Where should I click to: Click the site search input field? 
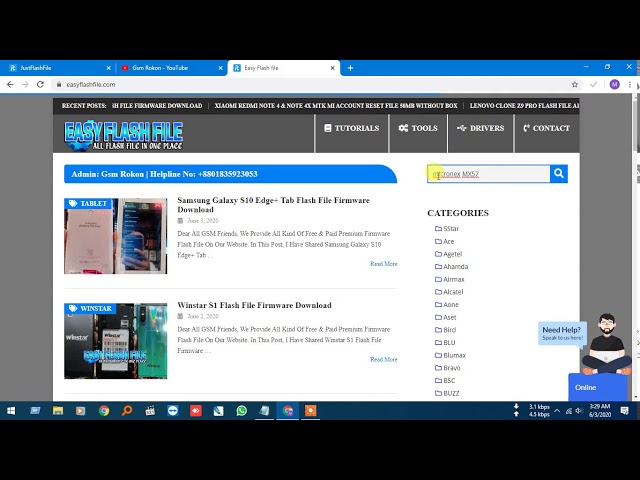pyautogui.click(x=489, y=174)
